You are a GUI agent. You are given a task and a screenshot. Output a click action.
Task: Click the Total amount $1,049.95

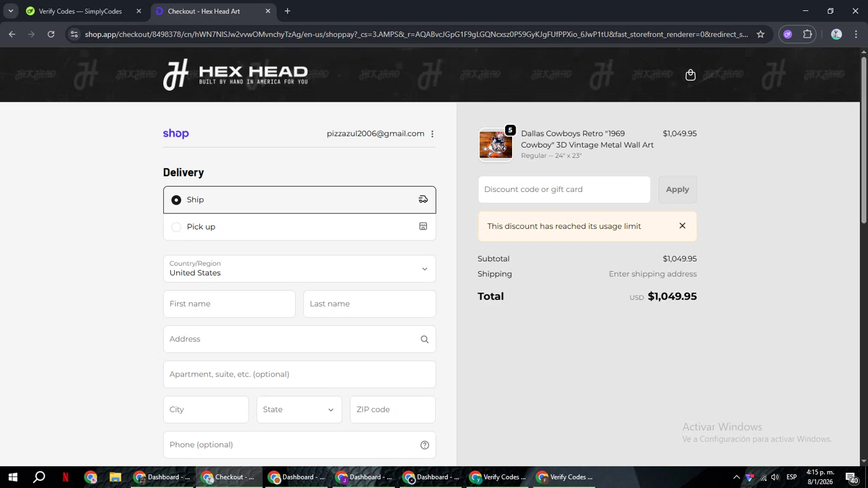point(672,297)
